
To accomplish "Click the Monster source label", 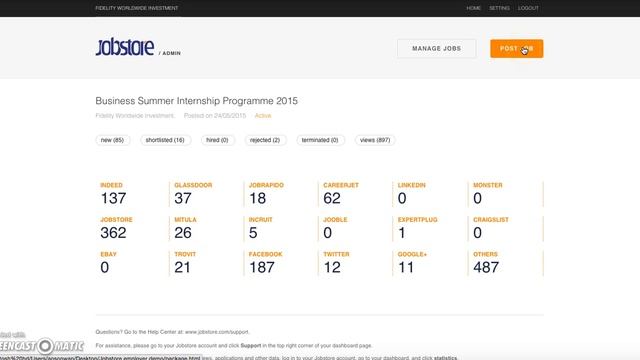I will pyautogui.click(x=488, y=185).
